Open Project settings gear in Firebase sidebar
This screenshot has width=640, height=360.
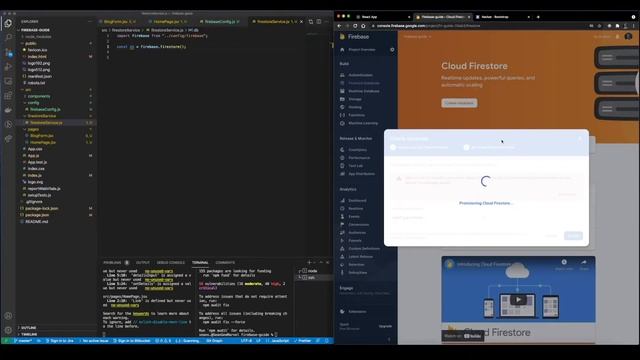(392, 49)
